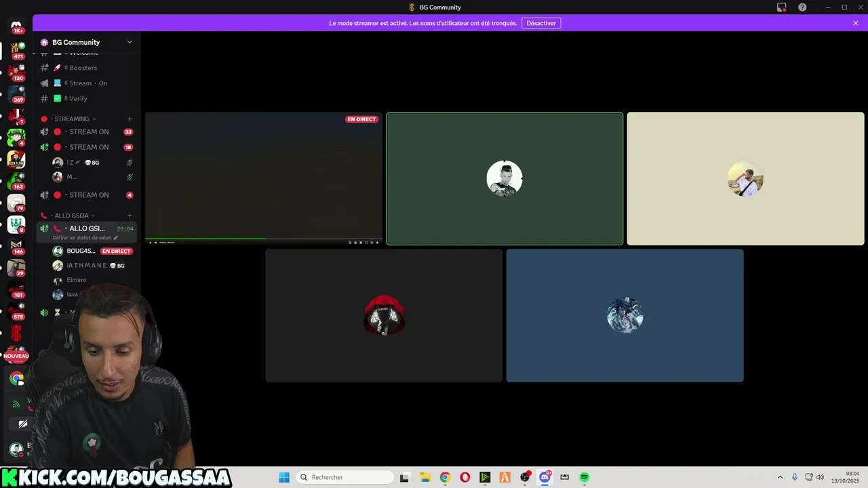Select the red hood avatar tile
This screenshot has height=488, width=868.
(x=384, y=316)
